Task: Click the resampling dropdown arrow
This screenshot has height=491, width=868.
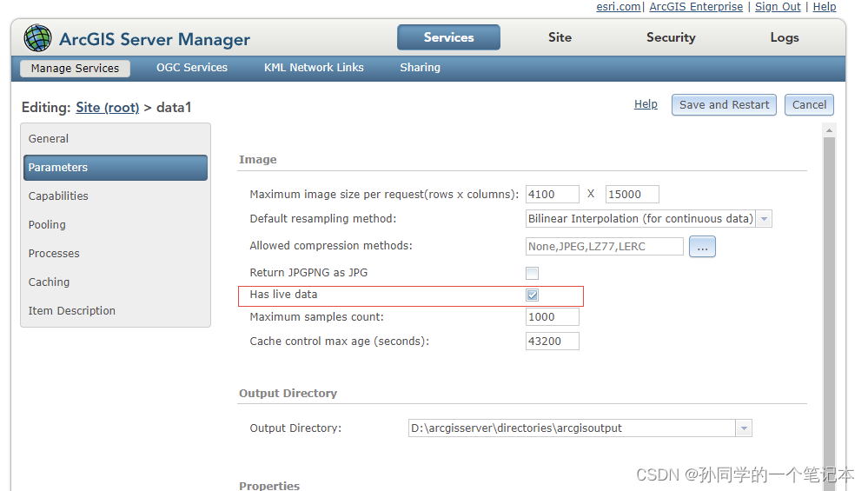Action: (x=764, y=219)
